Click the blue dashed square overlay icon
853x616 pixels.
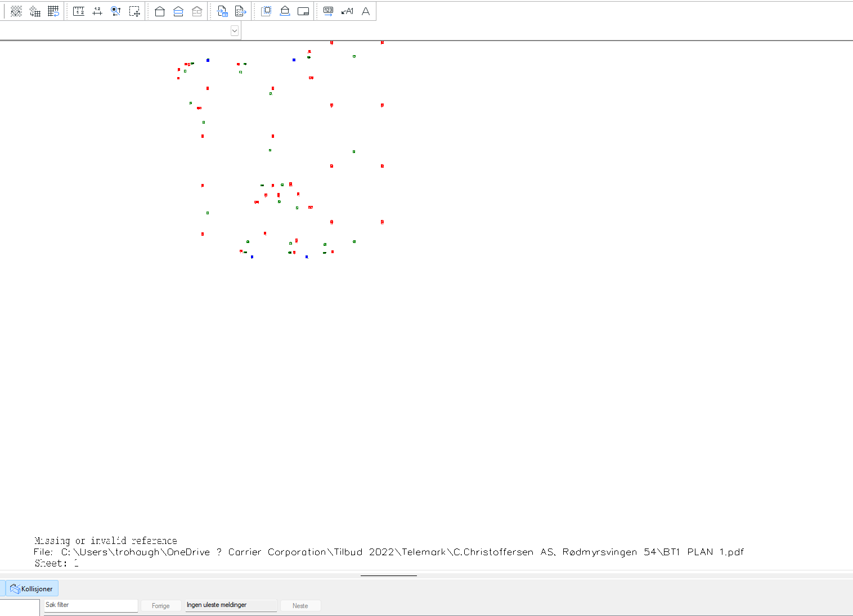[266, 11]
